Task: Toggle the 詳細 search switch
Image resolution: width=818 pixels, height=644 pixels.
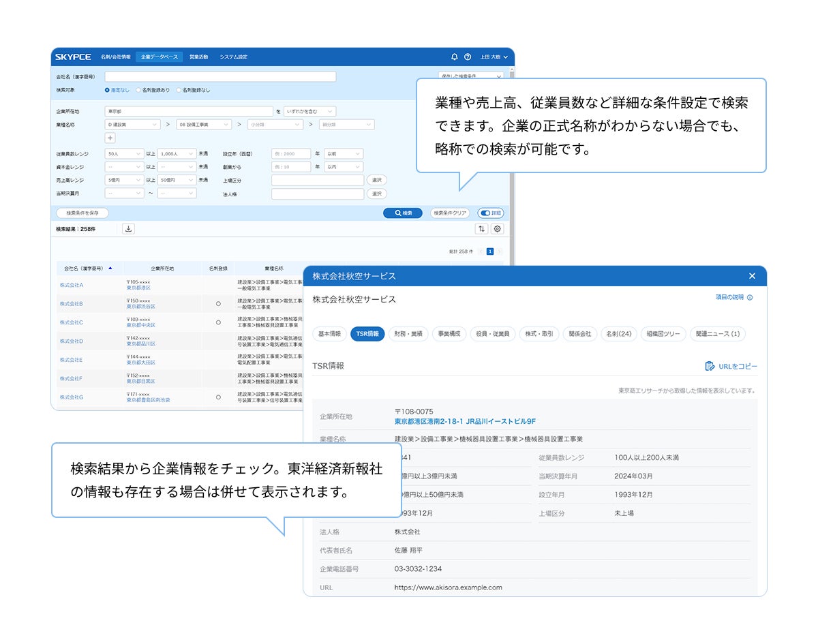Action: click(x=490, y=213)
